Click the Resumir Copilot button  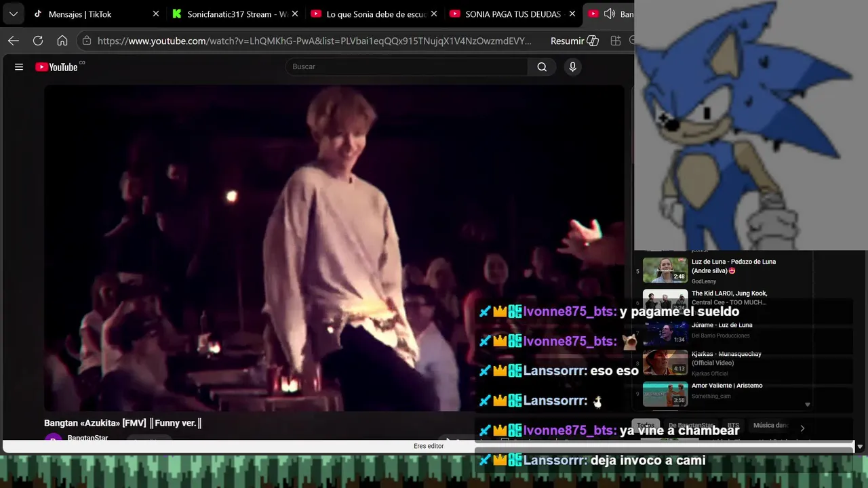coord(574,41)
